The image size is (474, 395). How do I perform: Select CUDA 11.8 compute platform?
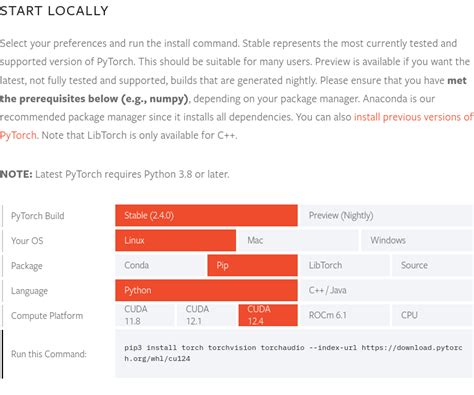pyautogui.click(x=145, y=315)
